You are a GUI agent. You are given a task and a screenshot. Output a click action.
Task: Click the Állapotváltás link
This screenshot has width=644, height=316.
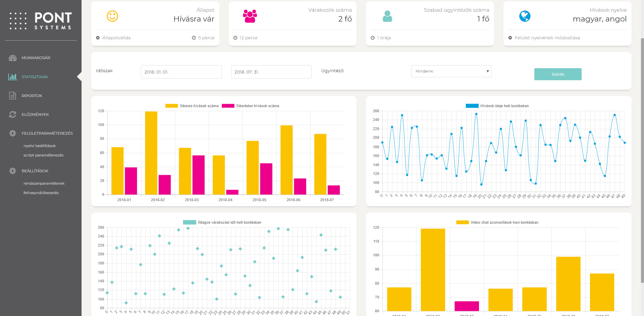[x=116, y=38]
